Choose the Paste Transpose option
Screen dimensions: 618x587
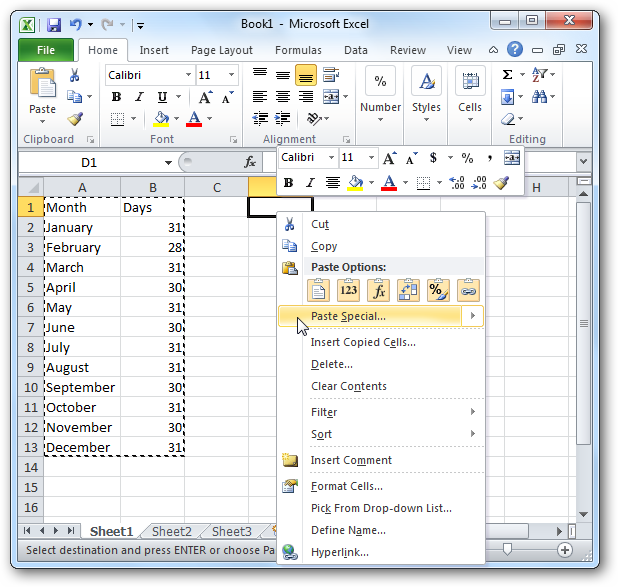[408, 290]
